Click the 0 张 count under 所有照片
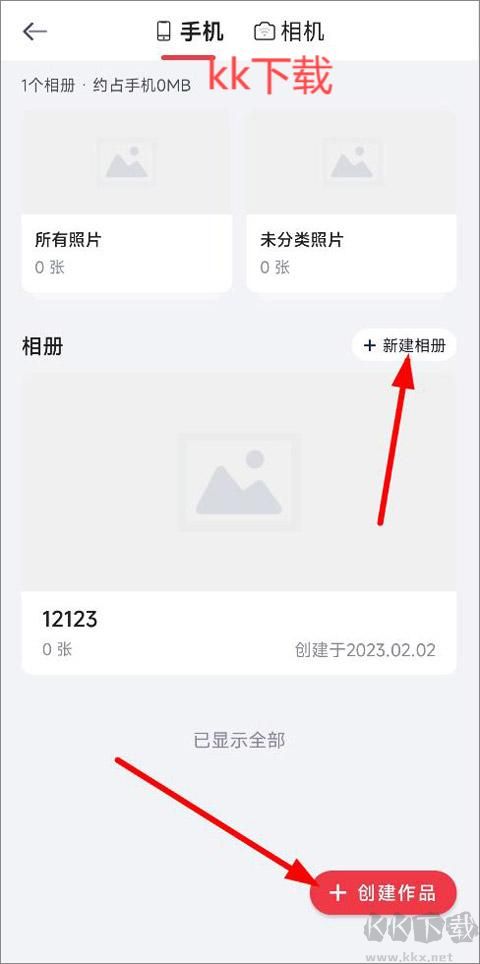 pyautogui.click(x=50, y=267)
